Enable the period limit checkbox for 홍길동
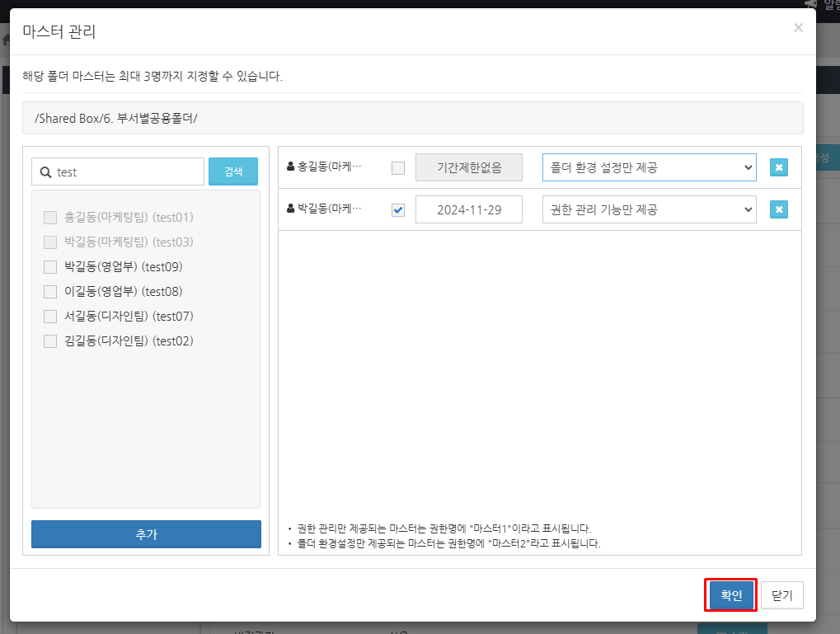Viewport: 840px width, 634px height. click(x=398, y=168)
